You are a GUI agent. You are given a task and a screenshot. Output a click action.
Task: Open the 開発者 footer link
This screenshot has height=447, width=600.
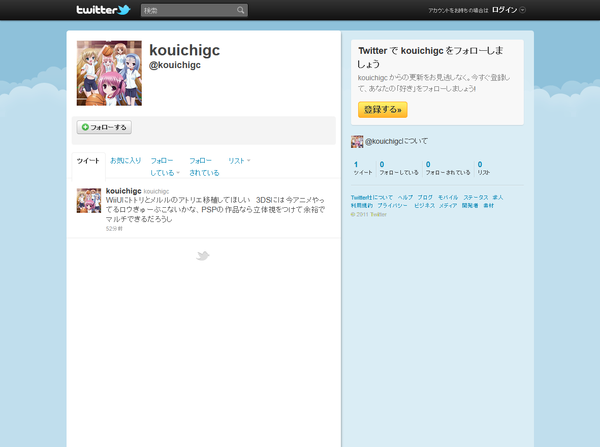pyautogui.click(x=470, y=206)
